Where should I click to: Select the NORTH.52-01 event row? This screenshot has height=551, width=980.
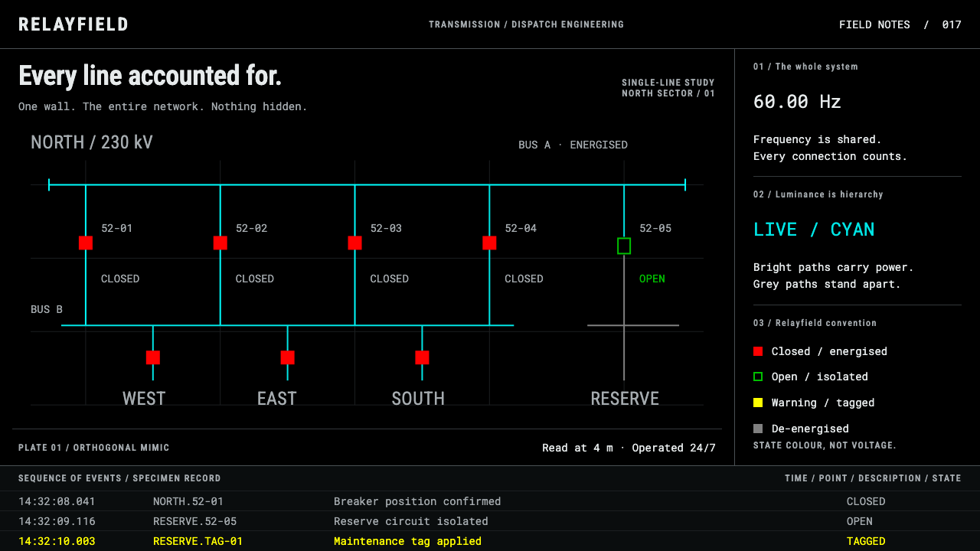pyautogui.click(x=490, y=501)
